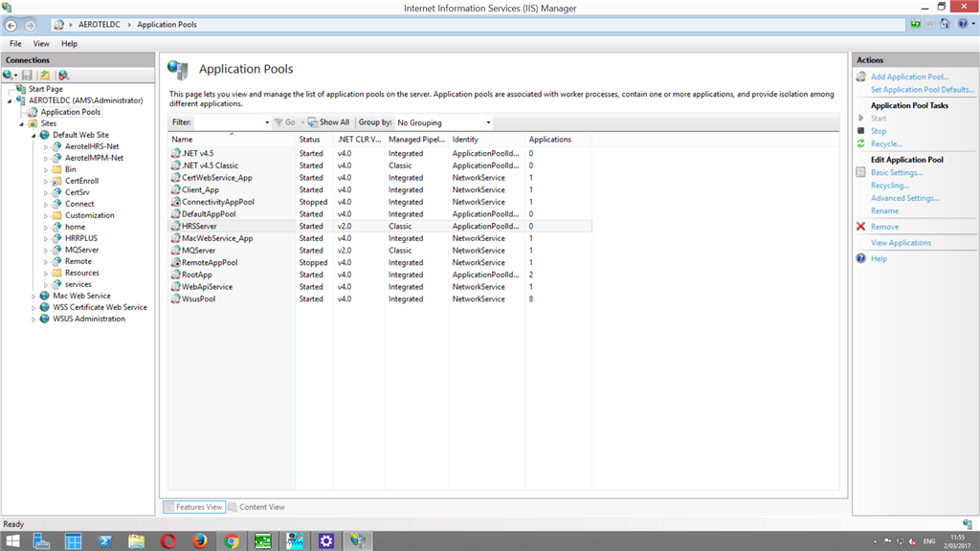Open the File menu
This screenshot has height=551, width=980.
(x=15, y=44)
